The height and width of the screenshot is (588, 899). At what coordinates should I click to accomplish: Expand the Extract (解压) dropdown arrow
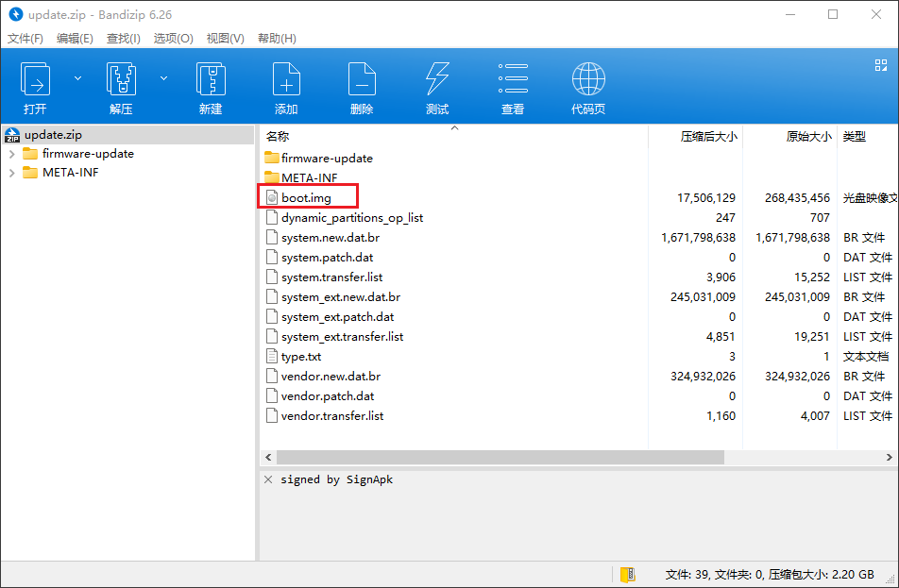pyautogui.click(x=164, y=78)
